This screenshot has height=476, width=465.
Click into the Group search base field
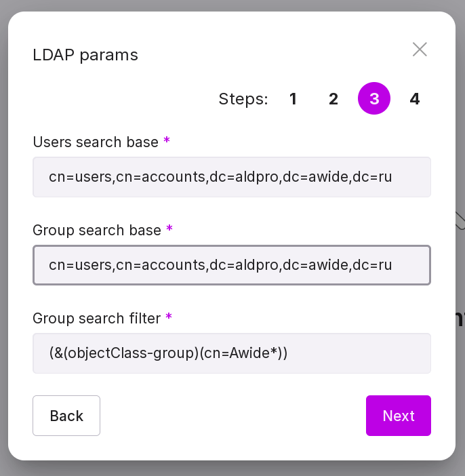[x=232, y=264]
